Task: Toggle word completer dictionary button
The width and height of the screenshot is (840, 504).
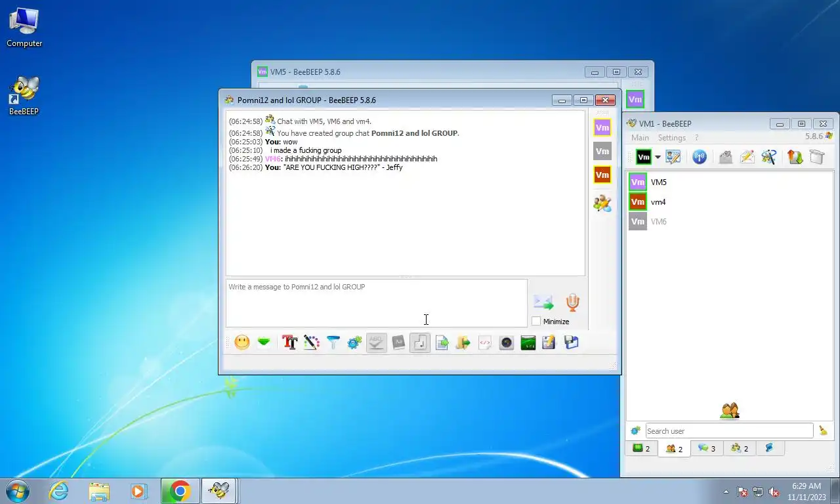Action: pyautogui.click(x=398, y=343)
